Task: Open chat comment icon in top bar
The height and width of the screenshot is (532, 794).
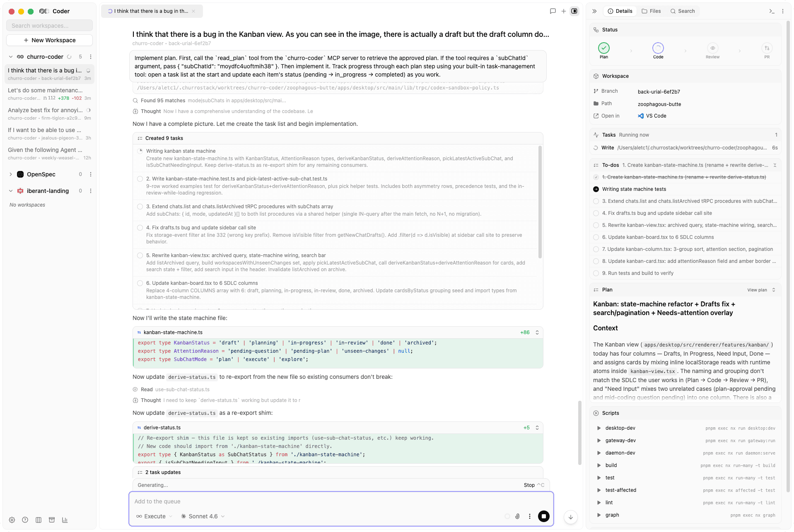Action: [553, 11]
